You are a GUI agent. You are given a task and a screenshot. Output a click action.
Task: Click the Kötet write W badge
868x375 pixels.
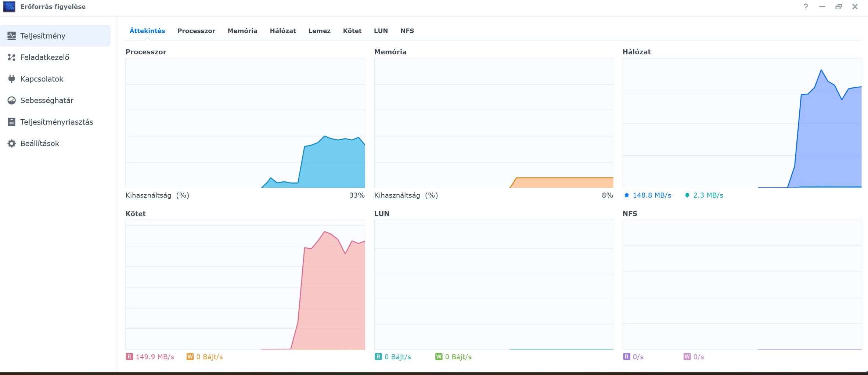point(190,357)
